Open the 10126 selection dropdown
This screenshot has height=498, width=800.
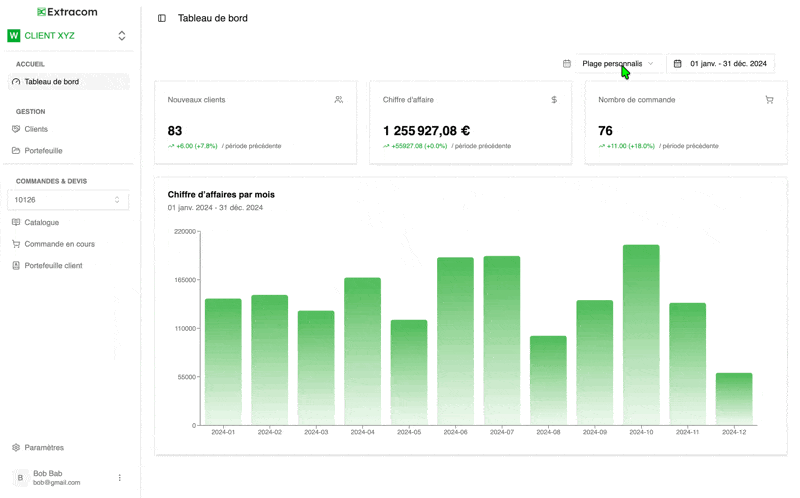point(68,200)
